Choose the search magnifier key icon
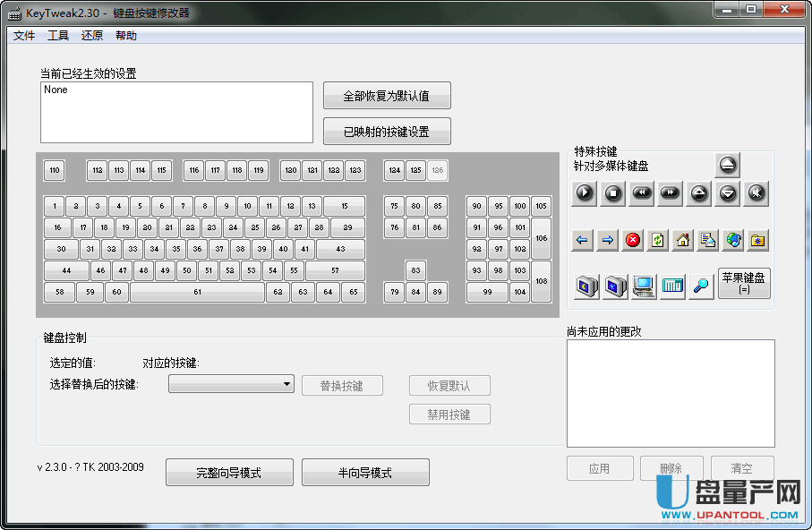812x530 pixels. coord(701,286)
